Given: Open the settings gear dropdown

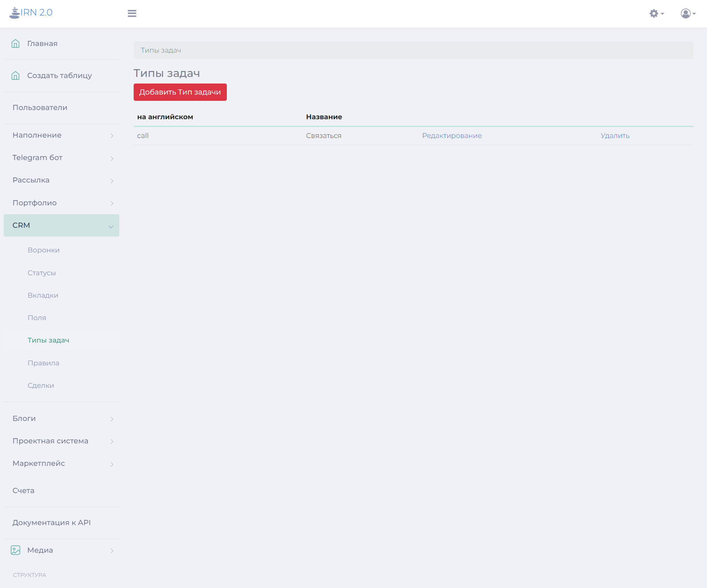Looking at the screenshot, I should click(x=657, y=14).
